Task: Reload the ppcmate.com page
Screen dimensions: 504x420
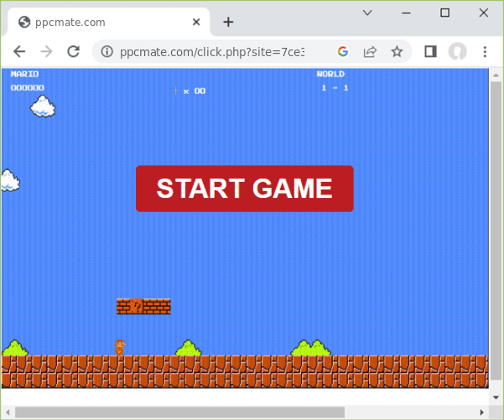Action: 73,51
